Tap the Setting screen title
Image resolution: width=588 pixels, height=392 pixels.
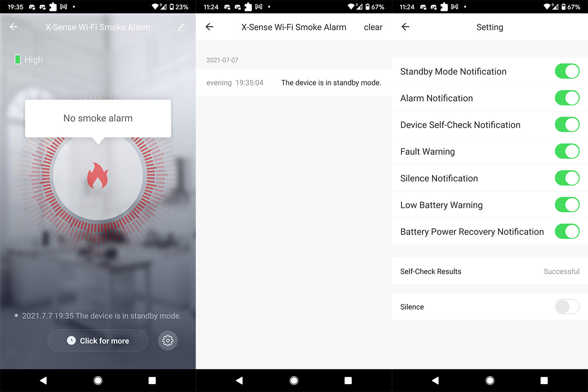coord(490,27)
